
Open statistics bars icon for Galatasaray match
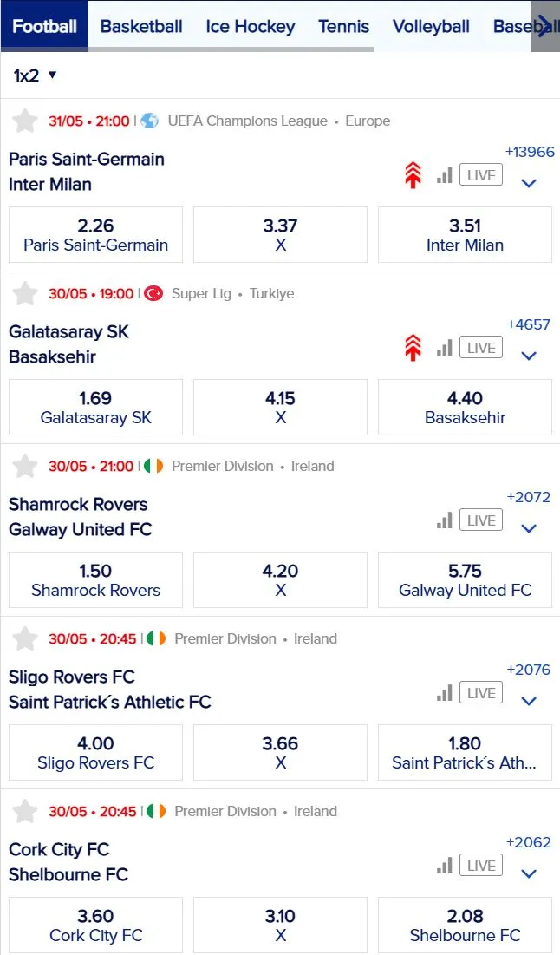[445, 348]
